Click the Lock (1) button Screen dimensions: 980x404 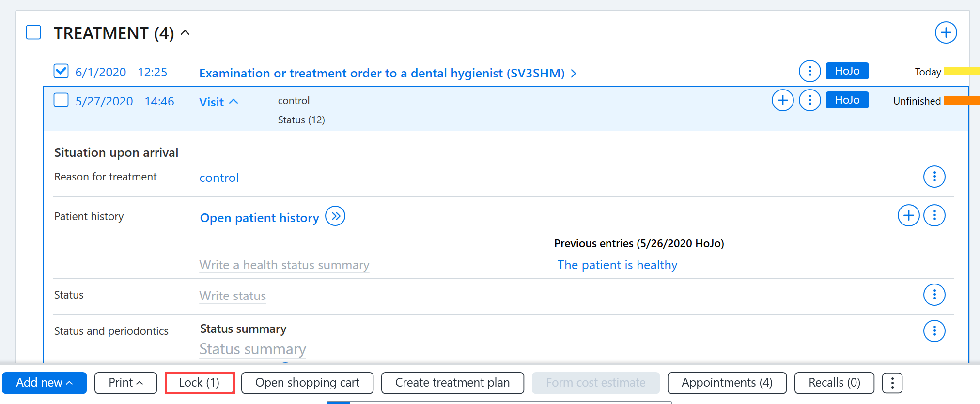click(x=199, y=383)
